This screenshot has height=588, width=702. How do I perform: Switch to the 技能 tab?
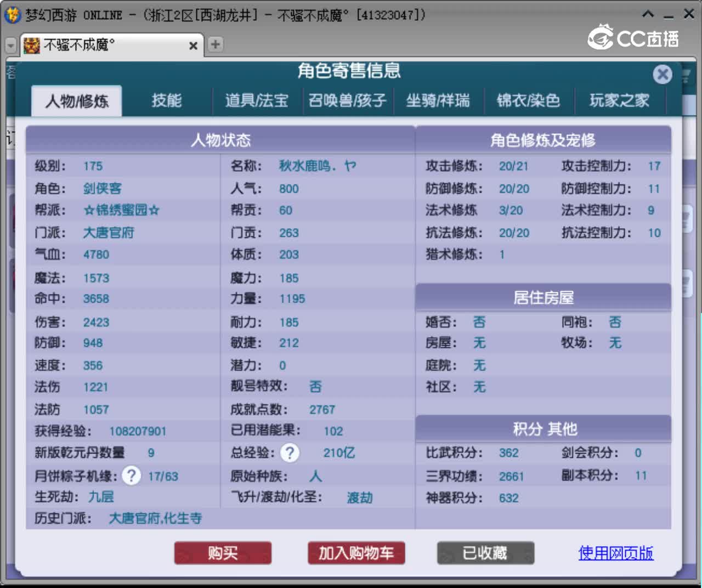[167, 100]
